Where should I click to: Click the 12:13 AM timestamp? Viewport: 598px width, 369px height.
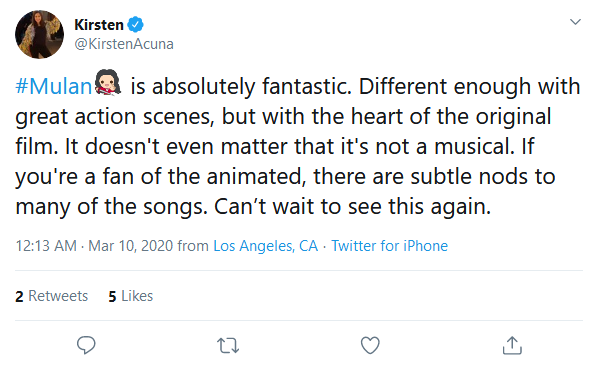[x=46, y=246]
